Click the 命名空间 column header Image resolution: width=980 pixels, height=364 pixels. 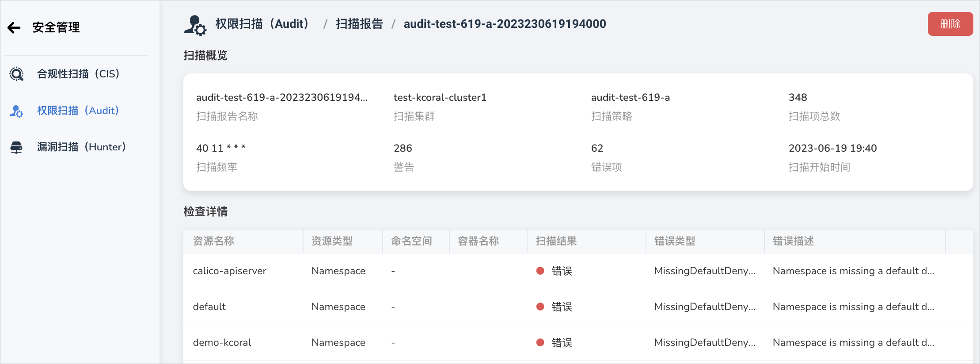411,241
